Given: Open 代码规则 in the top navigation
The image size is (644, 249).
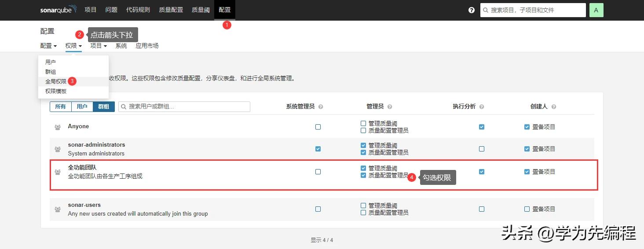Looking at the screenshot, I should click(x=138, y=10).
